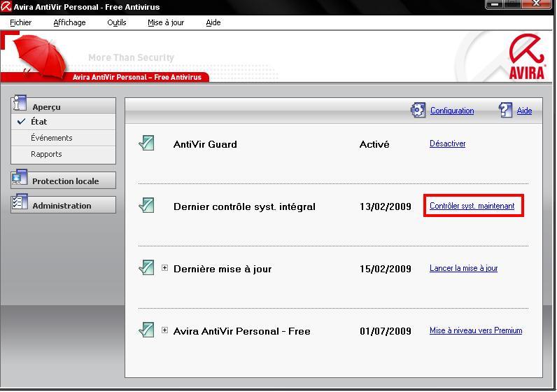Open the Fichier menu
557x392 pixels.
20,22
